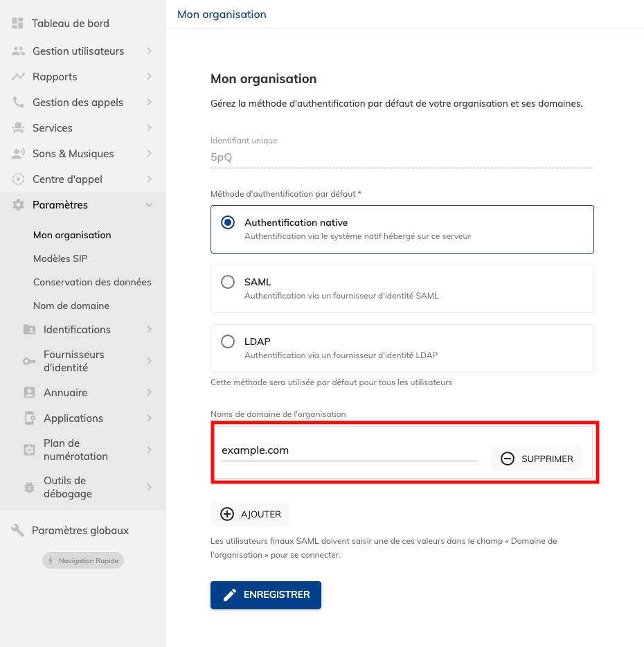Collapse the Paramètres section chevron
Image resolution: width=644 pixels, height=647 pixels.
[x=149, y=204]
